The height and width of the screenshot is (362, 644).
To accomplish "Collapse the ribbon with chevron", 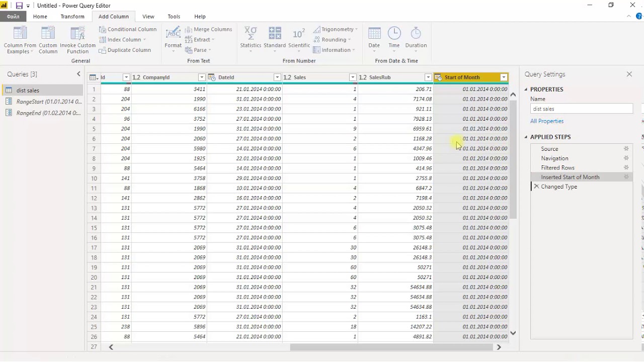I will click(x=629, y=17).
